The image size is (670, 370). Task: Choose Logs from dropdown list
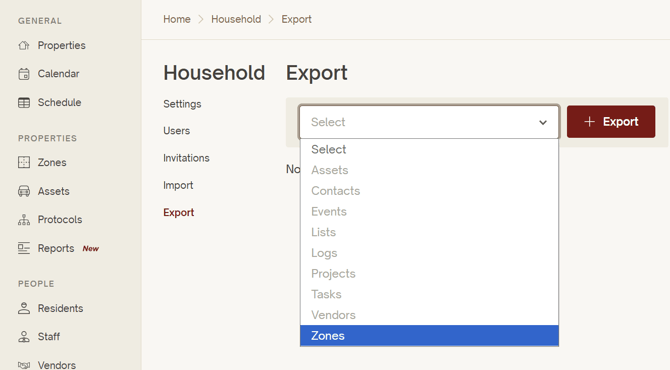point(429,253)
